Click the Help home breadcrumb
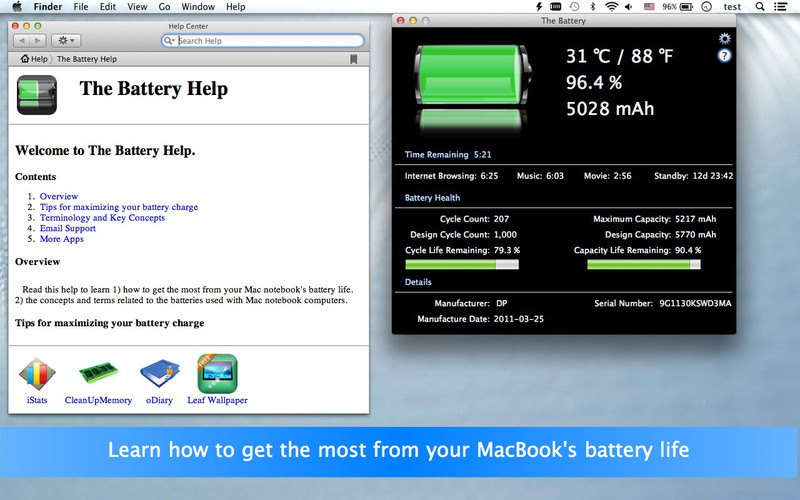800x500 pixels. click(x=34, y=59)
